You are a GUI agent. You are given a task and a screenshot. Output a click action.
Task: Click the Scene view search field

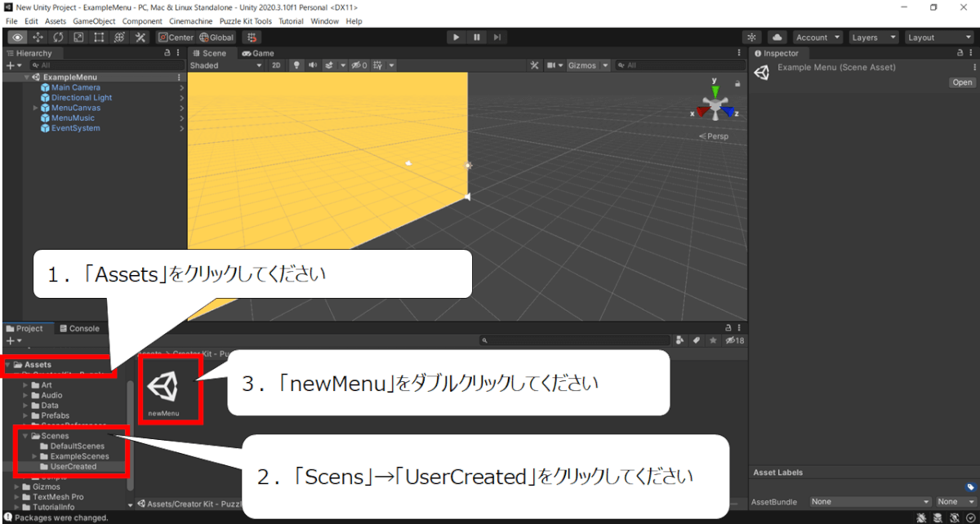point(679,65)
